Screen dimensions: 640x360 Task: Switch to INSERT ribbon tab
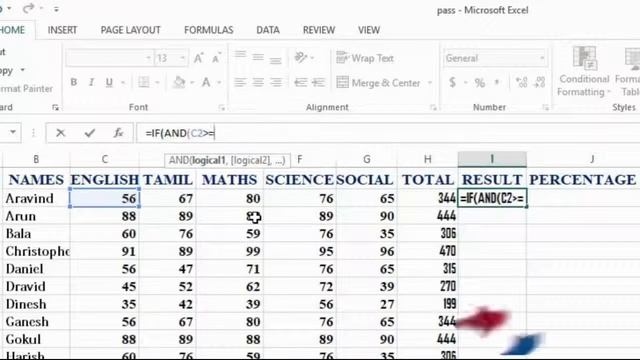click(x=62, y=30)
